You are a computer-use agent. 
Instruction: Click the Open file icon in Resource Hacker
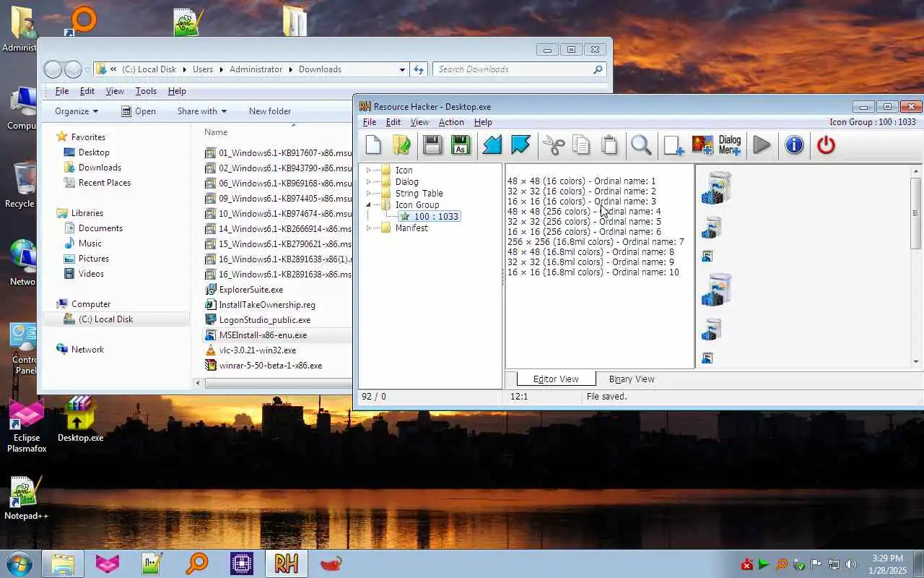pyautogui.click(x=401, y=145)
